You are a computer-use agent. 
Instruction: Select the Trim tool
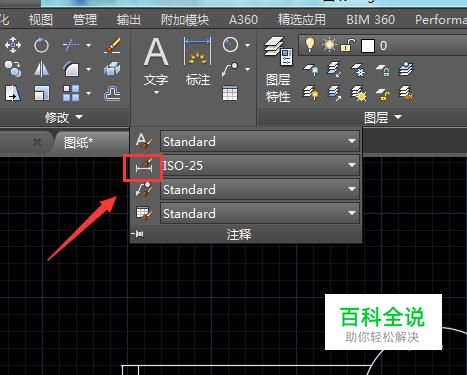[x=70, y=45]
